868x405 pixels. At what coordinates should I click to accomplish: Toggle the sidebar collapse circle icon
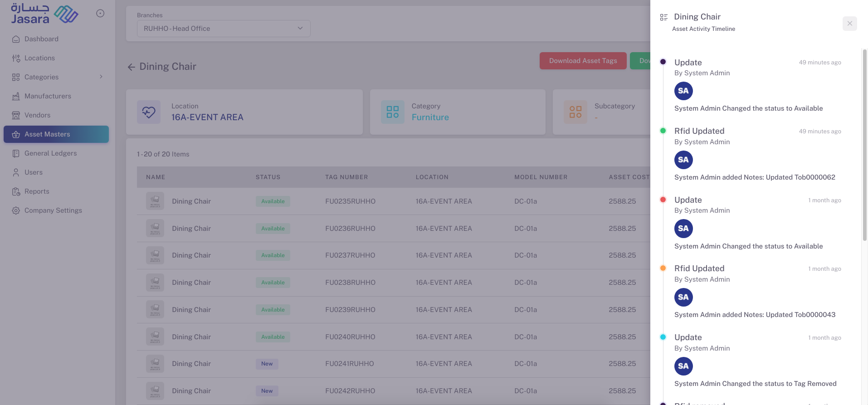[100, 14]
